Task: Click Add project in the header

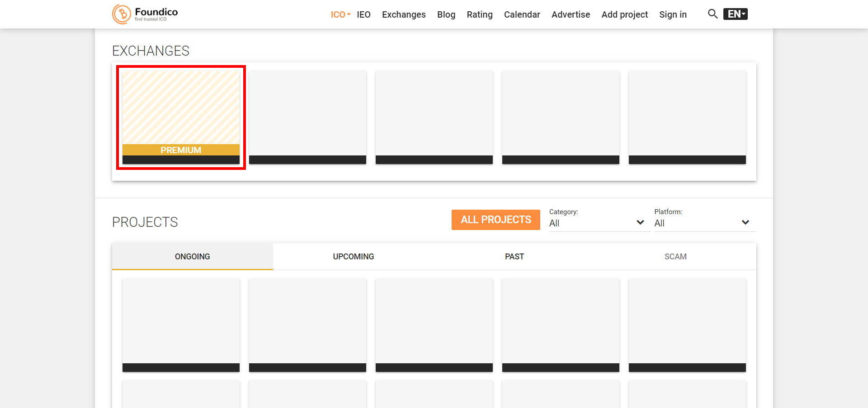Action: click(x=624, y=14)
